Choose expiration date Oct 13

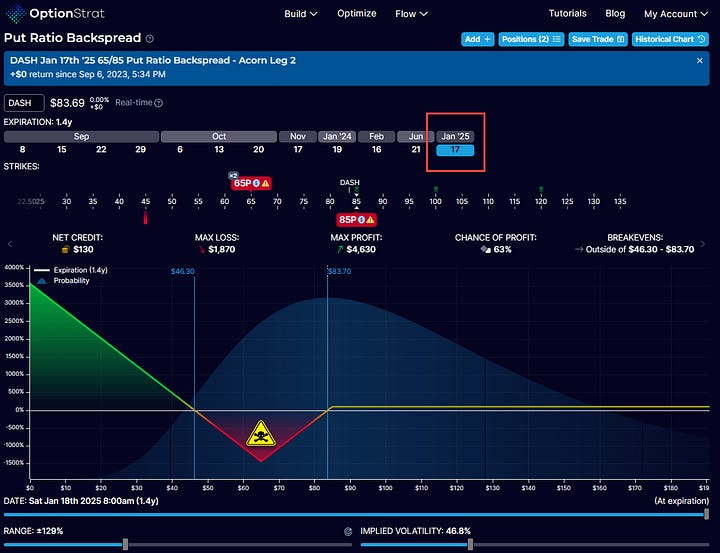click(219, 150)
